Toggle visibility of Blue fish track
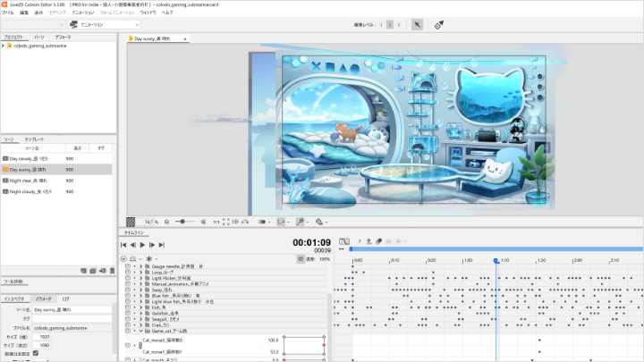Viewport: 644px width, 362px height. point(128,296)
